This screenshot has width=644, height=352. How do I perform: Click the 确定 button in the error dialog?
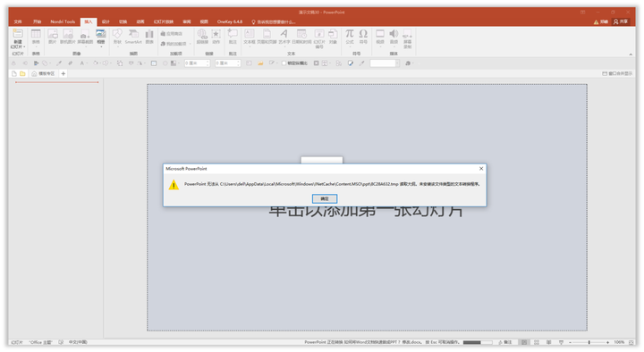point(325,198)
